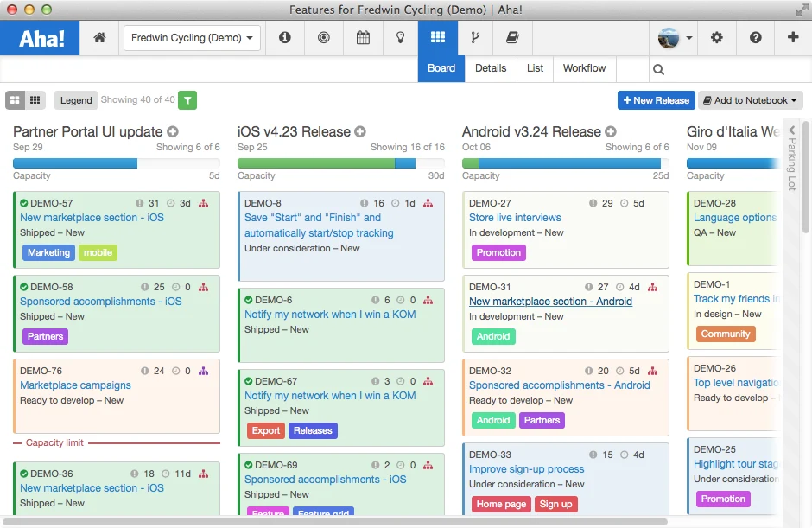This screenshot has height=528, width=812.
Task: Open Marketplace campaigns feature
Action: 75,385
